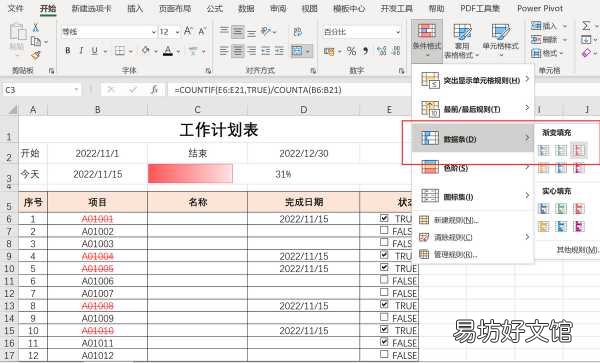Select the Format Painter brush icon

click(36, 55)
